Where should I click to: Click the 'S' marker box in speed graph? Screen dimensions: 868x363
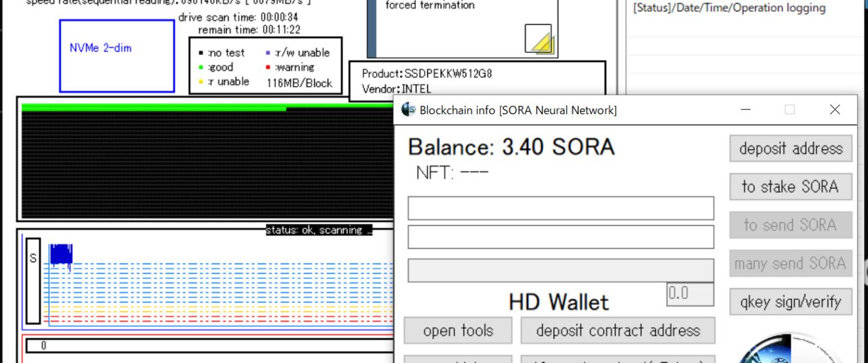click(x=33, y=280)
